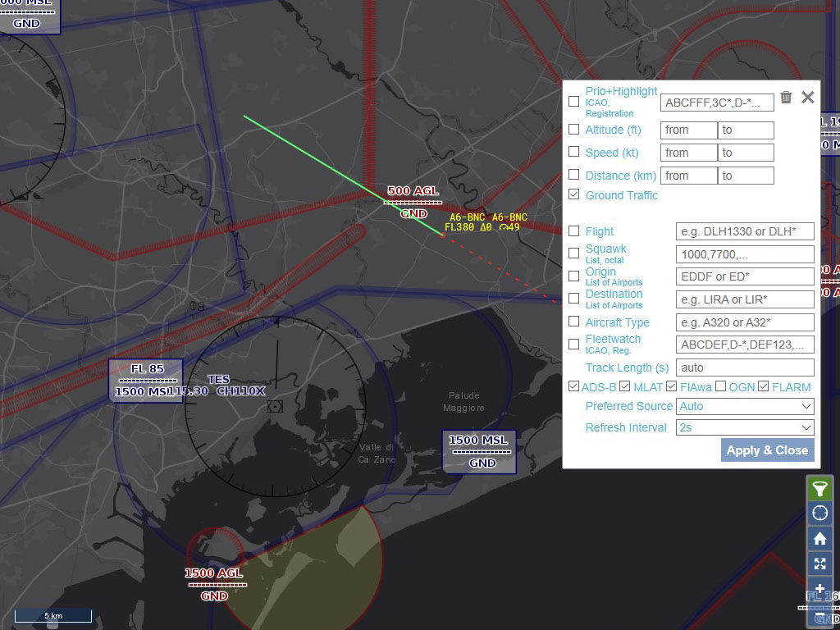
Task: Click the Palude Maggiore map label
Action: click(463, 402)
